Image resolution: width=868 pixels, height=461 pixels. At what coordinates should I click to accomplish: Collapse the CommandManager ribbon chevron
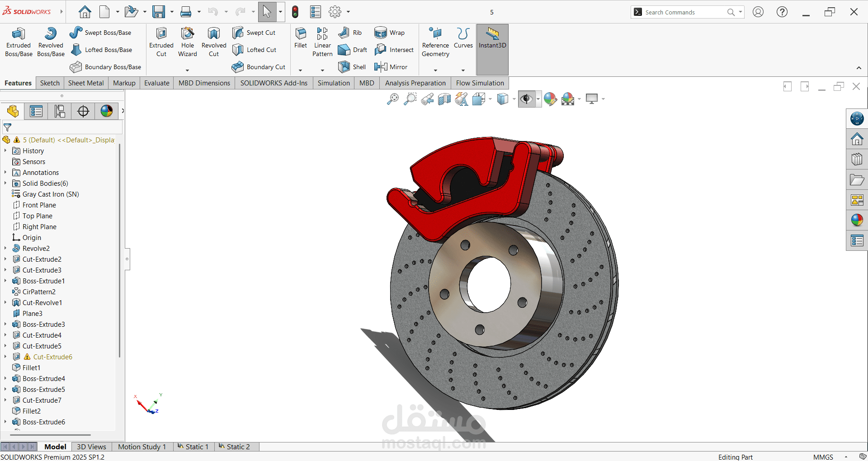click(859, 68)
